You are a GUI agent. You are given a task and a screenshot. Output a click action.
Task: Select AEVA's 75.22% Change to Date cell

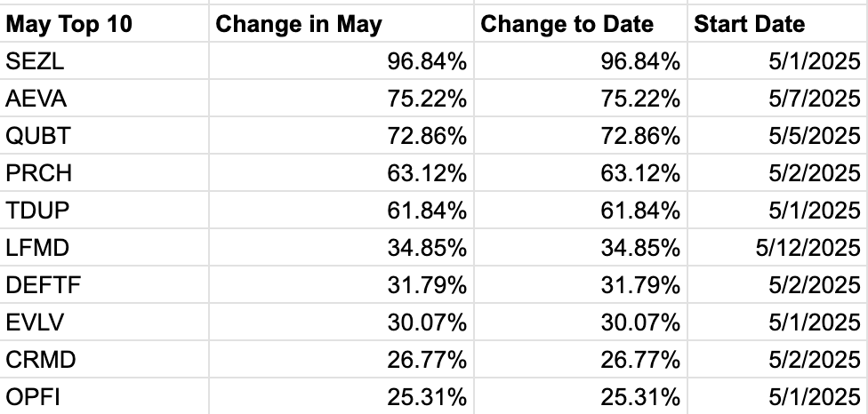581,99
